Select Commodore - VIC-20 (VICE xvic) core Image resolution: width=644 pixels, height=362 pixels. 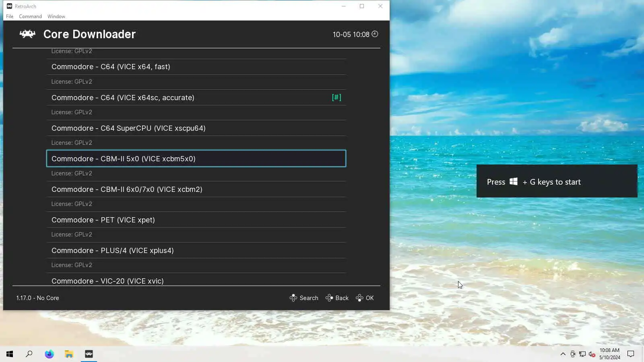[x=196, y=280]
